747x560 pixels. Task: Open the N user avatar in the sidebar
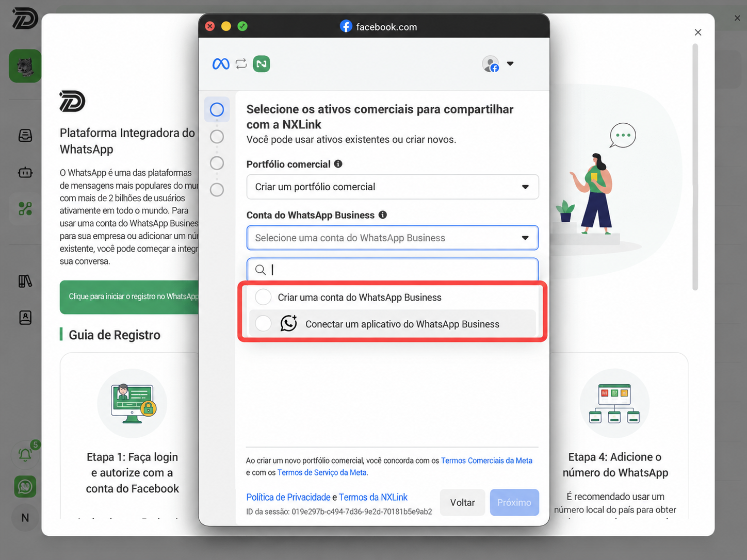(25, 518)
